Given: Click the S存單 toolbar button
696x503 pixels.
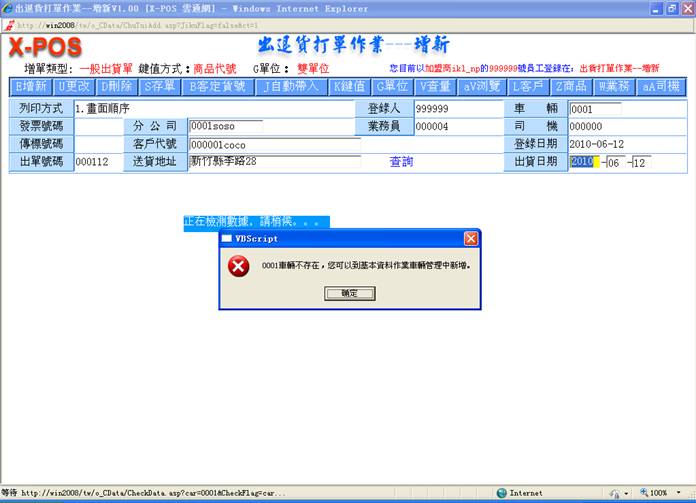Looking at the screenshot, I should (x=159, y=86).
